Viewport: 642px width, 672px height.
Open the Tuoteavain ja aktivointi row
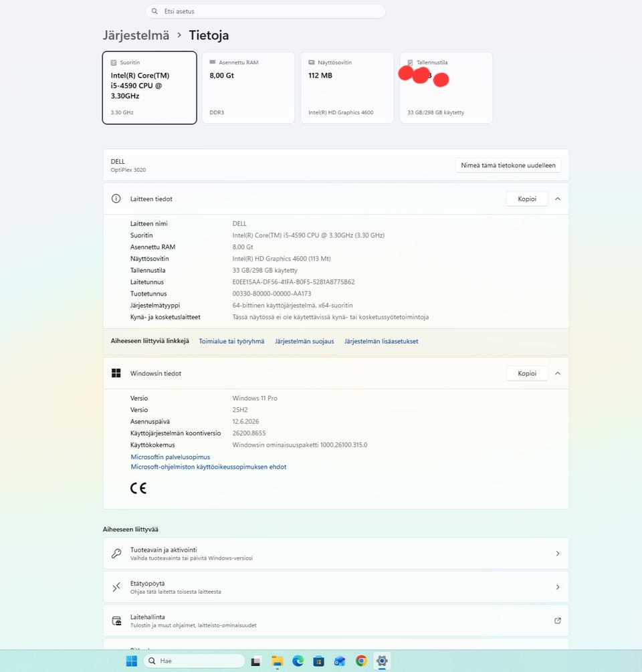pos(336,553)
